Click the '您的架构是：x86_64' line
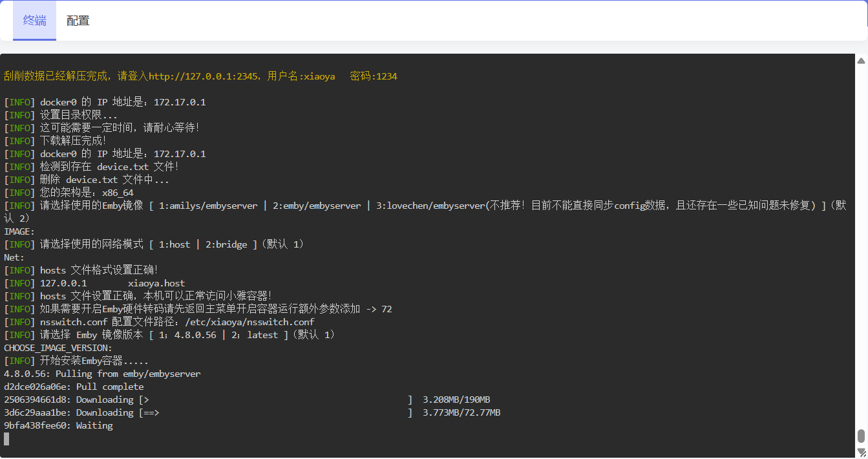 [69, 193]
